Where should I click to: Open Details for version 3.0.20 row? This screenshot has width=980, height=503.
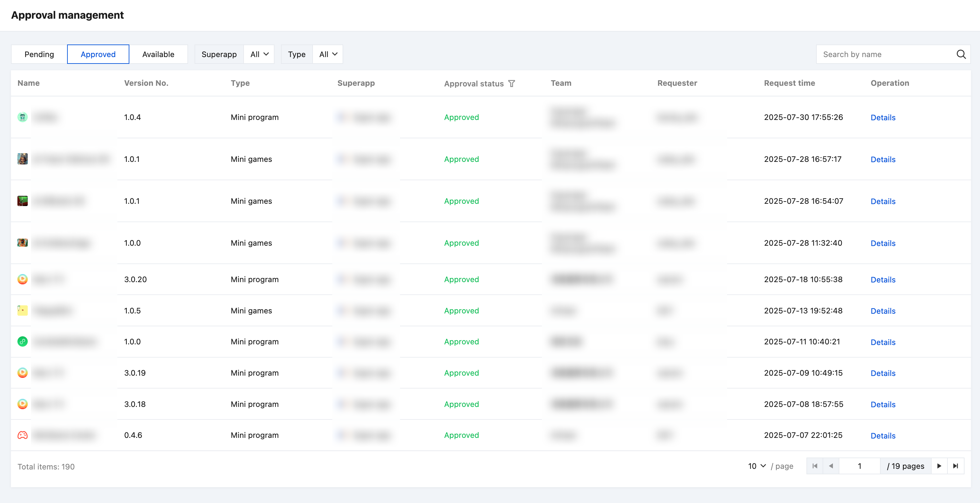coord(883,280)
